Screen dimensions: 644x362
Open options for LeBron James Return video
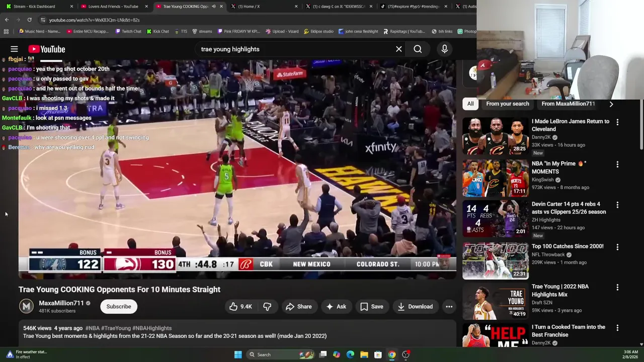click(617, 122)
